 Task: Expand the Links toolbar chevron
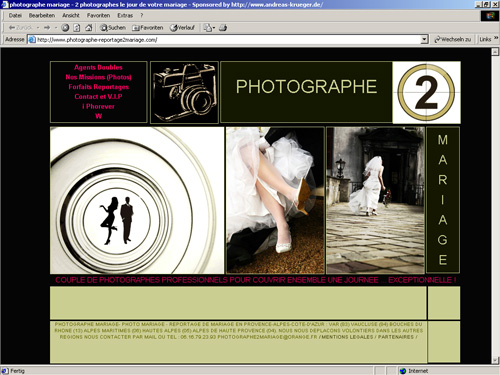tap(496, 38)
